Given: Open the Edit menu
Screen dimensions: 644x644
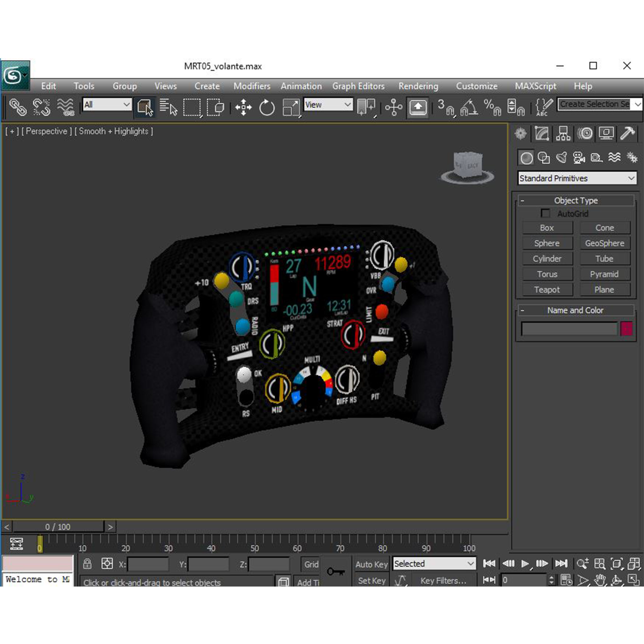Looking at the screenshot, I should point(49,86).
